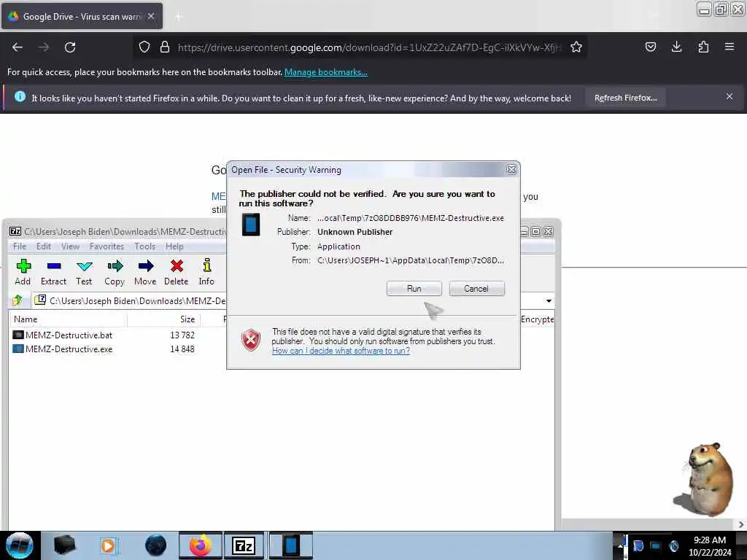
Task: Click Firefox forward arrow
Action: pyautogui.click(x=44, y=47)
